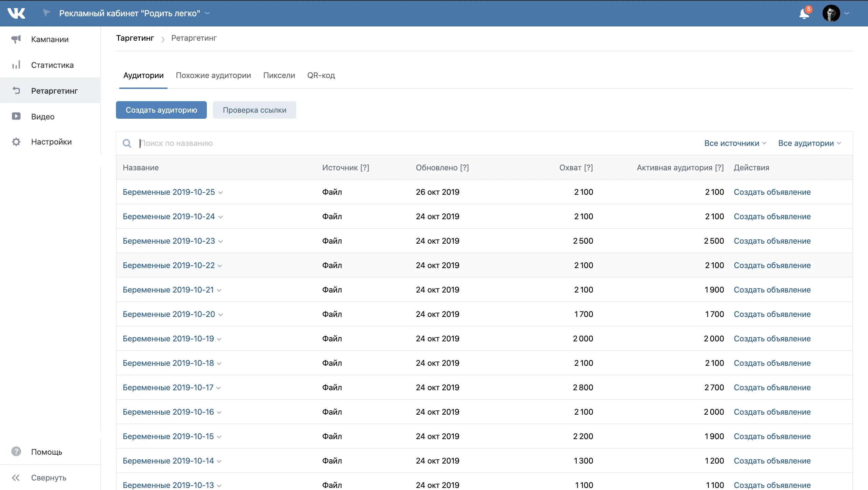Expand Беременные 2019-10-25 audience chevron
868x490 pixels.
(x=221, y=192)
